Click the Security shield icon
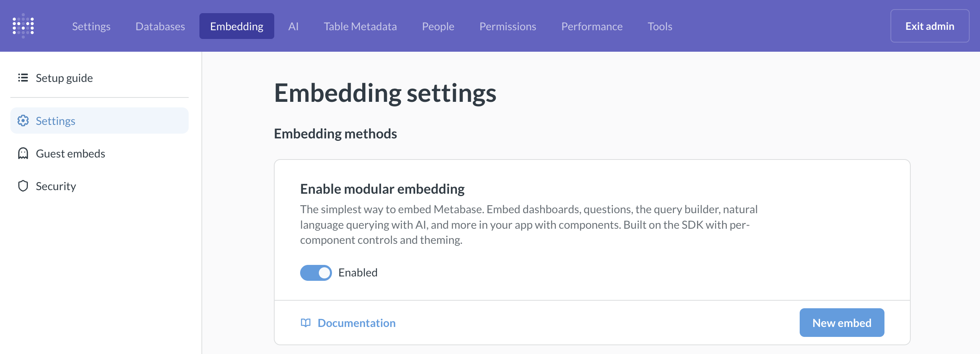The height and width of the screenshot is (354, 980). (x=23, y=185)
